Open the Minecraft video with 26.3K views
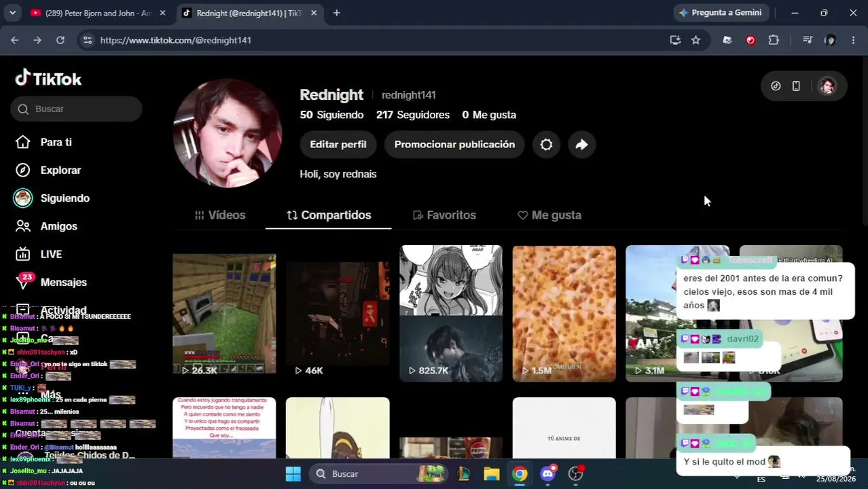The width and height of the screenshot is (868, 489). click(224, 313)
